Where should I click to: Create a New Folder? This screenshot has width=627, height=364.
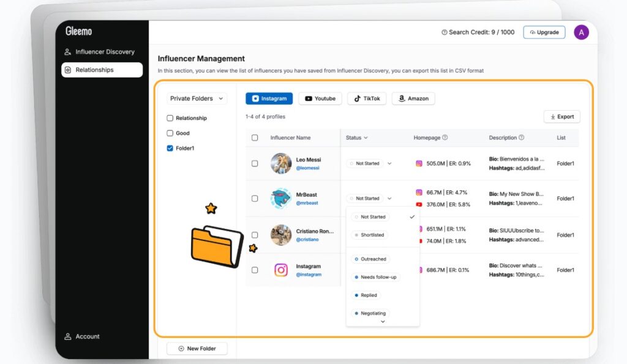tap(197, 349)
